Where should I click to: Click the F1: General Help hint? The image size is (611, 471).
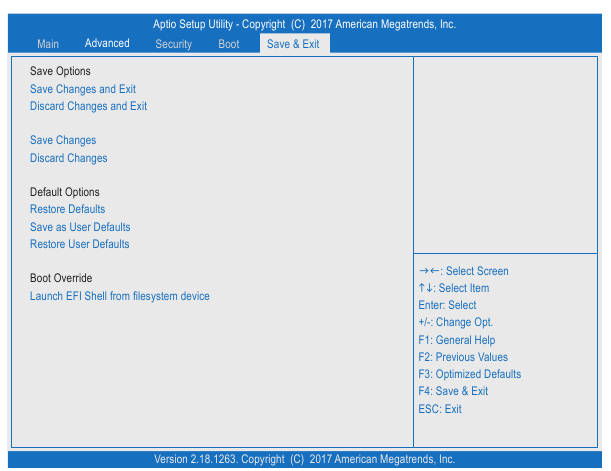pyautogui.click(x=457, y=340)
